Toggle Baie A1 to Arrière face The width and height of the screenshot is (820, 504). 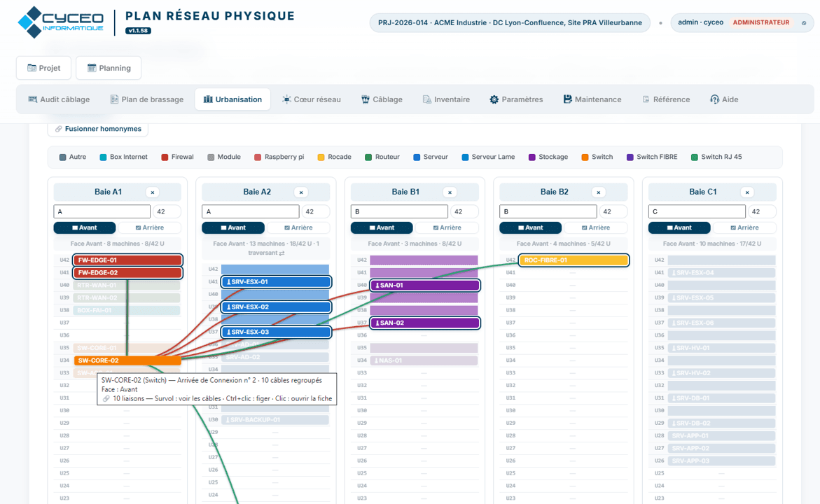pos(150,227)
